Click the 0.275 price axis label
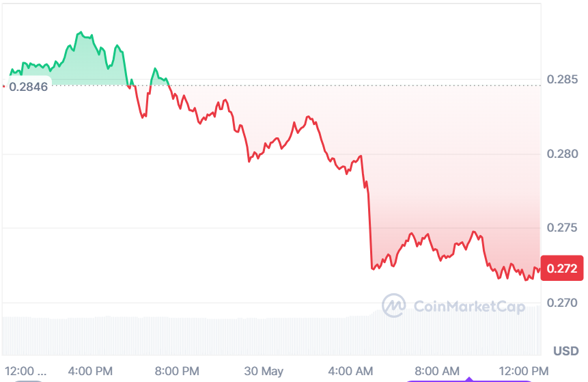Image resolution: width=588 pixels, height=382 pixels. tap(563, 228)
